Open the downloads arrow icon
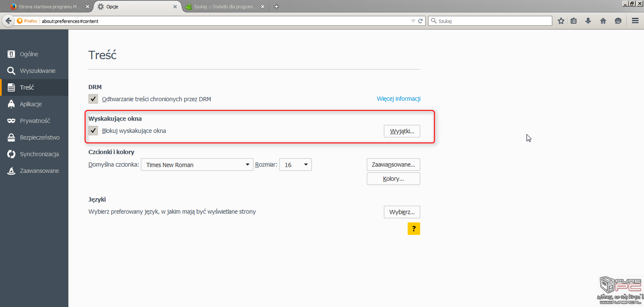Viewport: 644px width, 307px height. point(588,21)
